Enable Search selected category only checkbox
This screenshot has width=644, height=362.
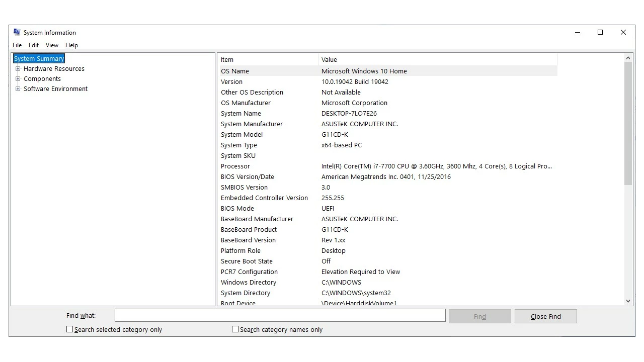pyautogui.click(x=70, y=329)
